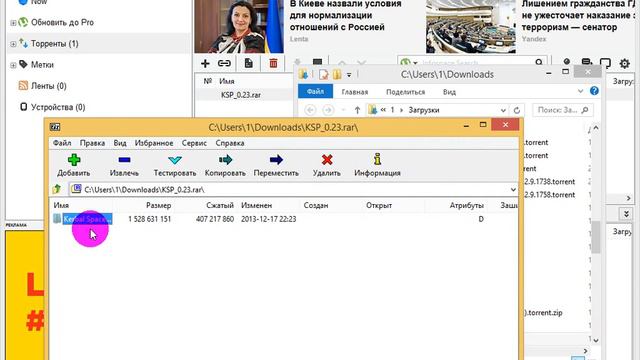Click the Explorer help question mark icon
The width and height of the screenshot is (640, 360).
594,91
